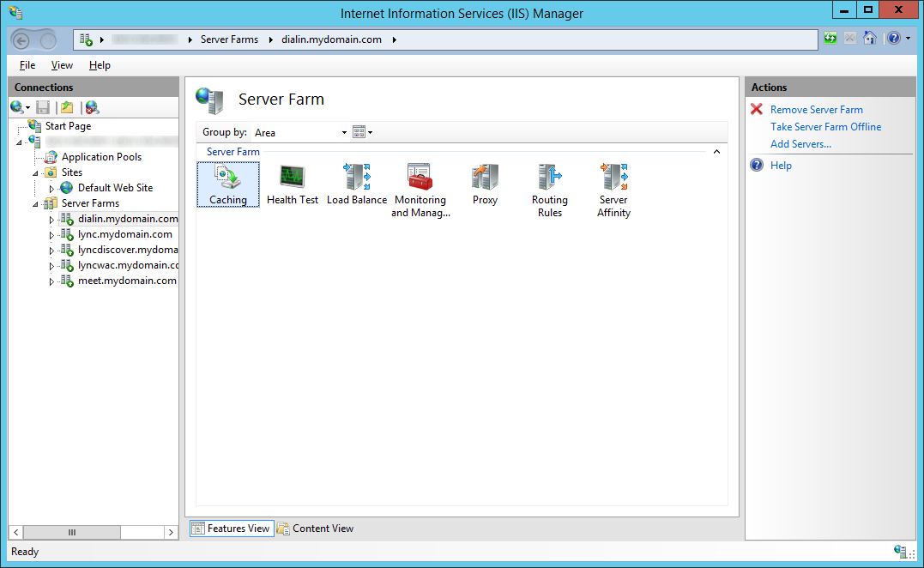Click the status bar server icon
This screenshot has width=924, height=568.
click(x=900, y=551)
